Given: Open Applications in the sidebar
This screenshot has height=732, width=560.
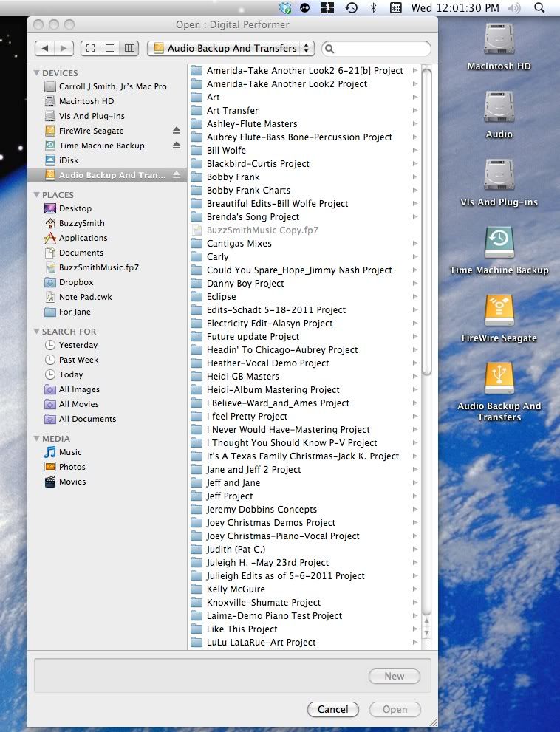Looking at the screenshot, I should [x=107, y=238].
